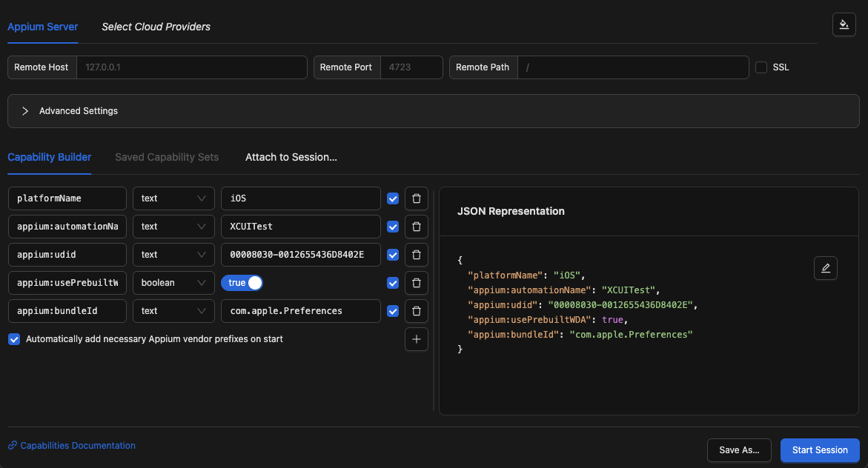The height and width of the screenshot is (468, 868).
Task: Click the save/download icon in top right corner
Action: (844, 24)
